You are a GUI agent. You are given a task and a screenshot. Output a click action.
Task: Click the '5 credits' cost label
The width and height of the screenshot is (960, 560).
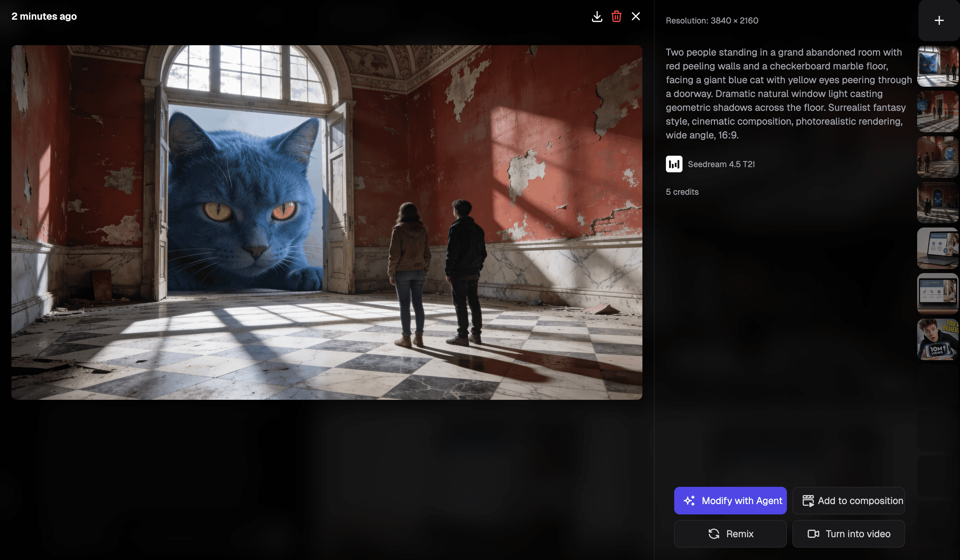coord(682,192)
